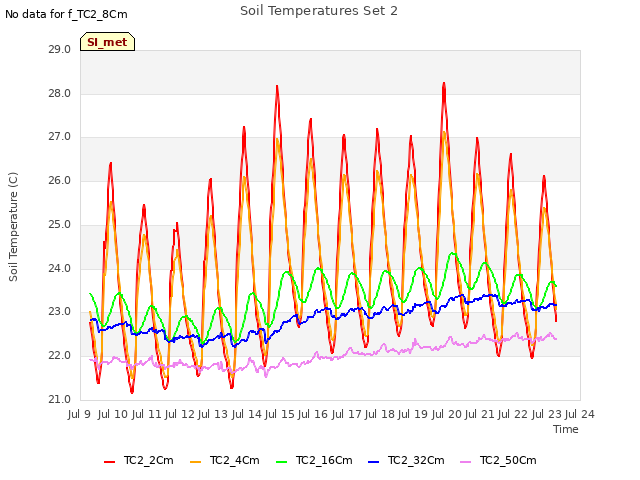
Task: Click the Jul 15 x-axis tick label
Action: tap(280, 414)
